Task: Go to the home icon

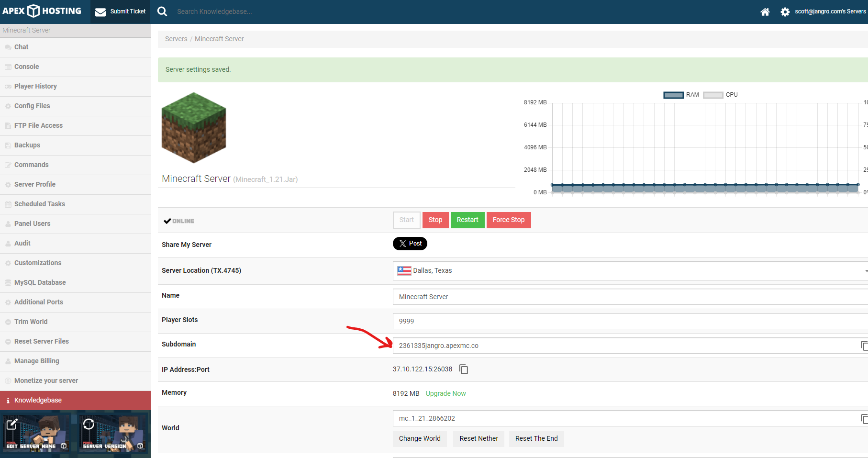Action: point(765,11)
